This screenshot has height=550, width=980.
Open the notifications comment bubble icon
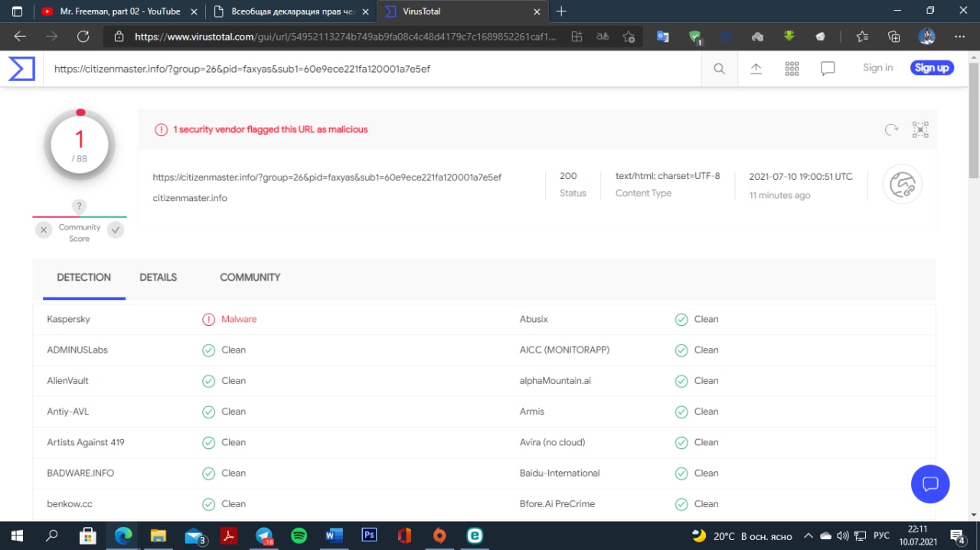tap(828, 68)
